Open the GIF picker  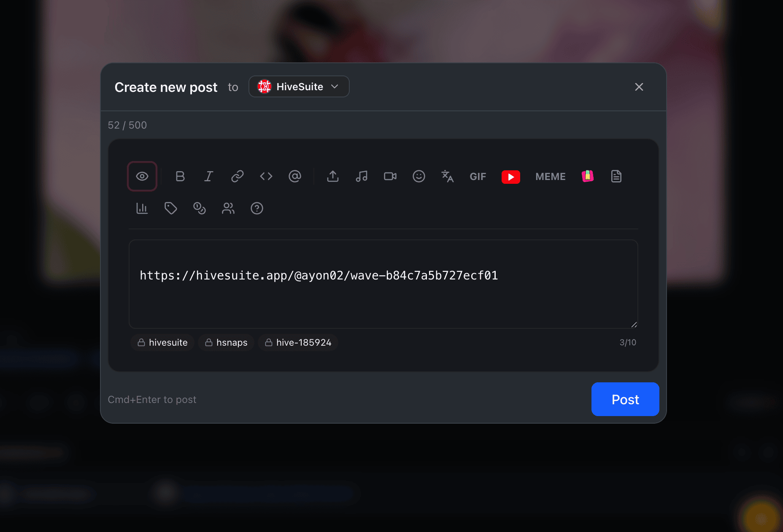point(478,177)
